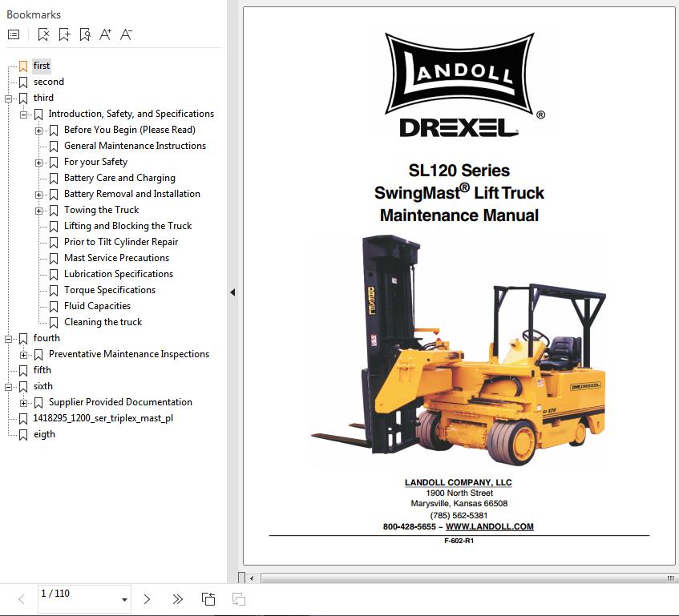Open 'Mast Service Precautions' bookmark
Viewport: 679px width, 616px height.
pos(116,258)
